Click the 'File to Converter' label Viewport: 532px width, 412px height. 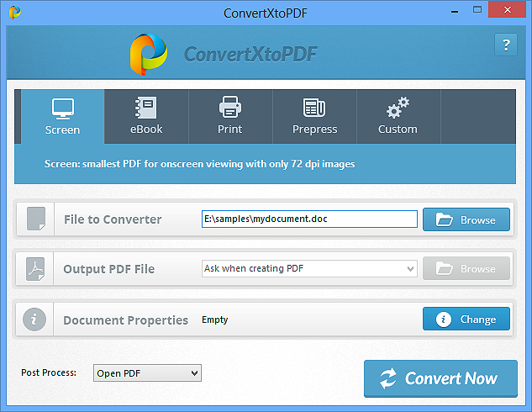(113, 219)
